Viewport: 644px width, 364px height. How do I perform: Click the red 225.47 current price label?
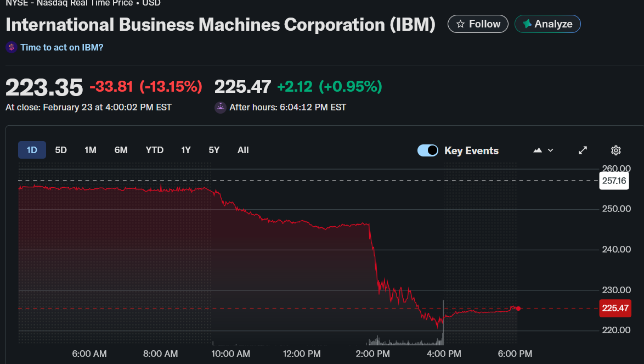click(x=615, y=308)
